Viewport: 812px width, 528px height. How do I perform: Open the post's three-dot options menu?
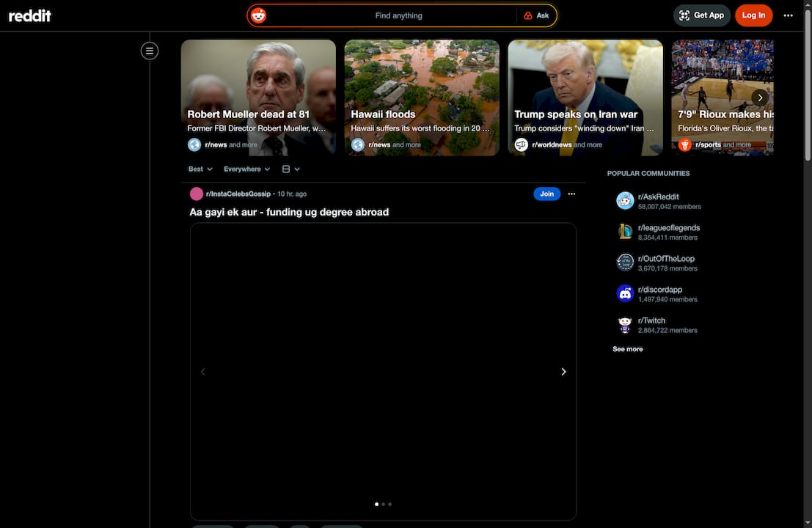(x=571, y=194)
